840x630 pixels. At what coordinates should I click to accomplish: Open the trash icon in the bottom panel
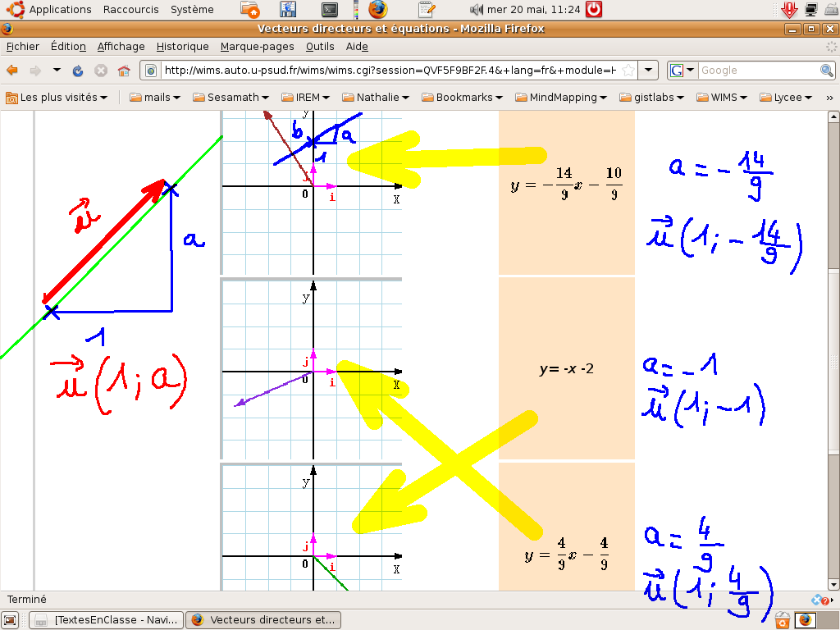click(783, 620)
